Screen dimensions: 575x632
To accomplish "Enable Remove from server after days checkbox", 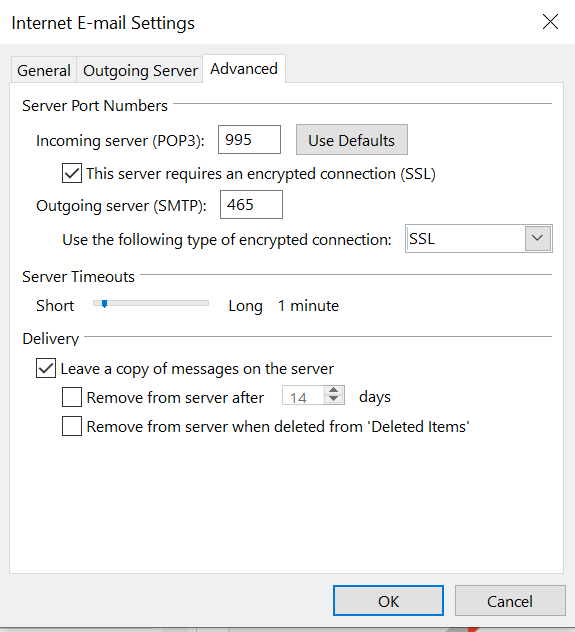I will [72, 397].
